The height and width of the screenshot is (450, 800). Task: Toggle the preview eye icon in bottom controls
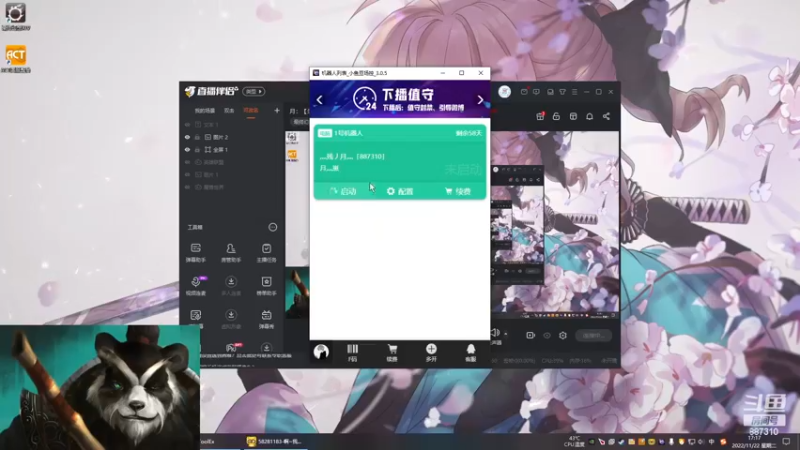click(x=547, y=335)
